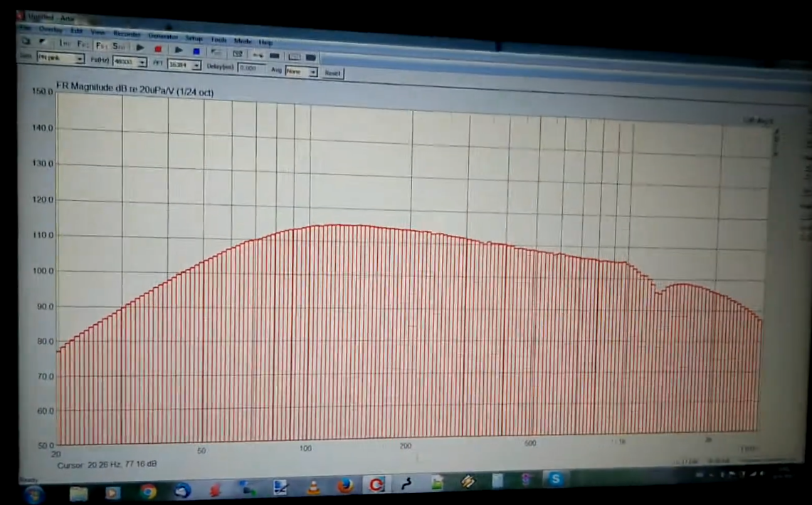812x505 pixels.
Task: Open the Recorder menu
Action: coord(127,33)
